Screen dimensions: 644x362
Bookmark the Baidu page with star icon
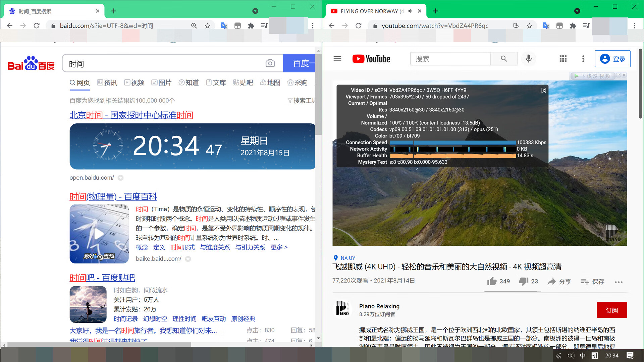point(207,25)
